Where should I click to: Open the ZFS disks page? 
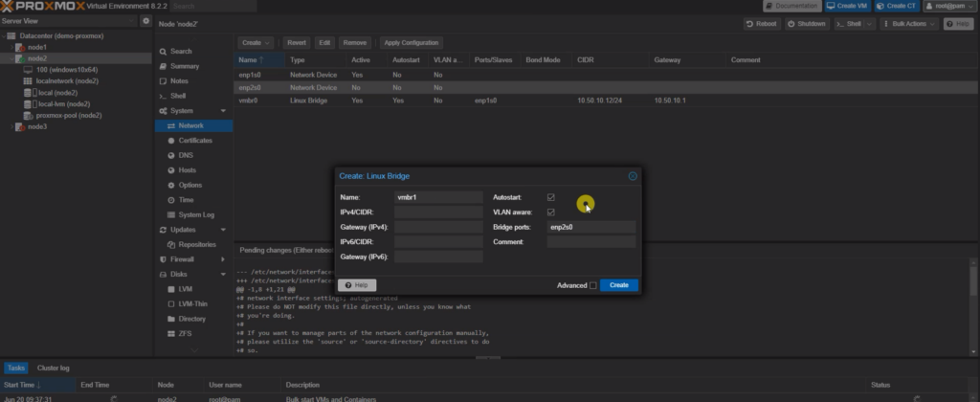[185, 334]
